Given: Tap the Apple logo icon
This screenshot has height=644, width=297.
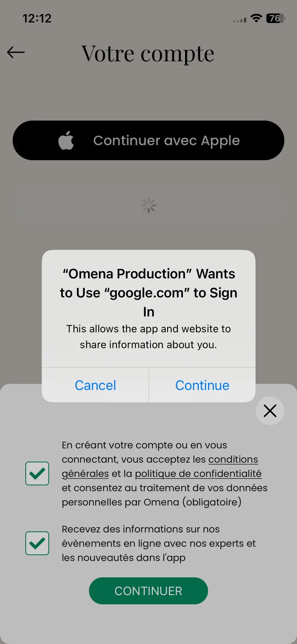Looking at the screenshot, I should tap(66, 140).
